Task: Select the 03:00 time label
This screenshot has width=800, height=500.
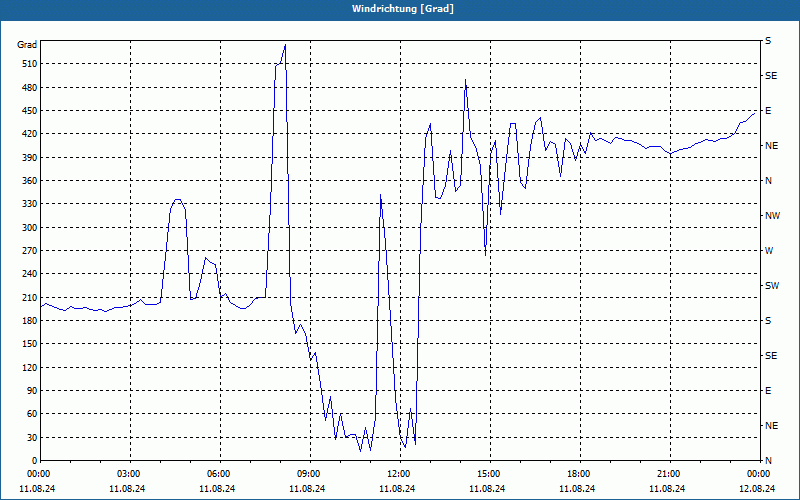Action: tap(128, 473)
